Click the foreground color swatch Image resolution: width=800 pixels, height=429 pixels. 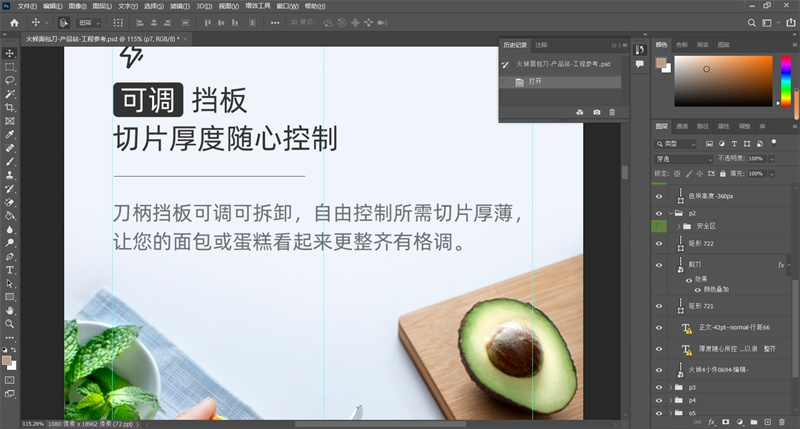7,359
